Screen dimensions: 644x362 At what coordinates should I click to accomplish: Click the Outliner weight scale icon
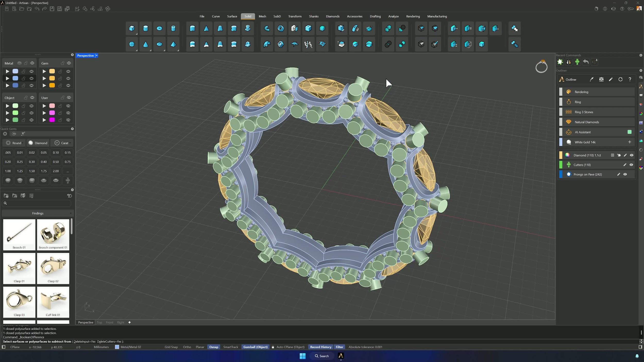point(601,80)
